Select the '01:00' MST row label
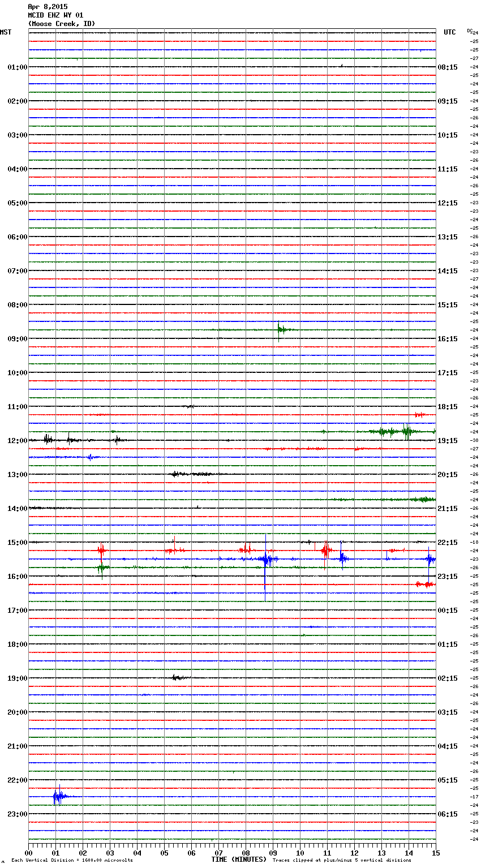The image size is (481, 868). click(17, 67)
